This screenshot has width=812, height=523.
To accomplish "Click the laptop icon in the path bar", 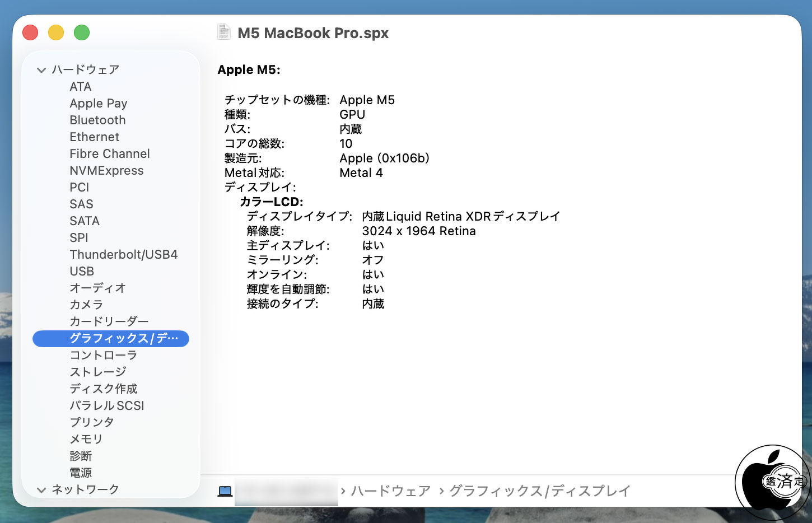I will click(x=225, y=492).
